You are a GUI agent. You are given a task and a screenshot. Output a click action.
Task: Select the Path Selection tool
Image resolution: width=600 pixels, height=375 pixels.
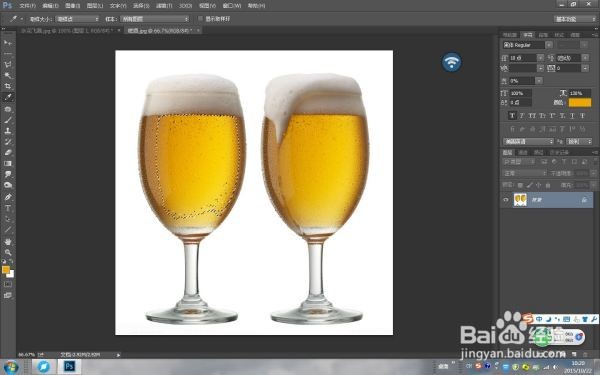coord(8,219)
